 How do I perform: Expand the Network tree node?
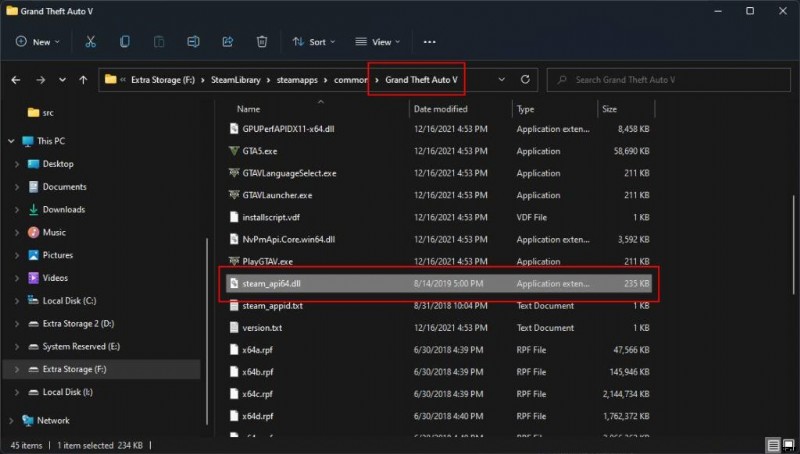[x=11, y=421]
